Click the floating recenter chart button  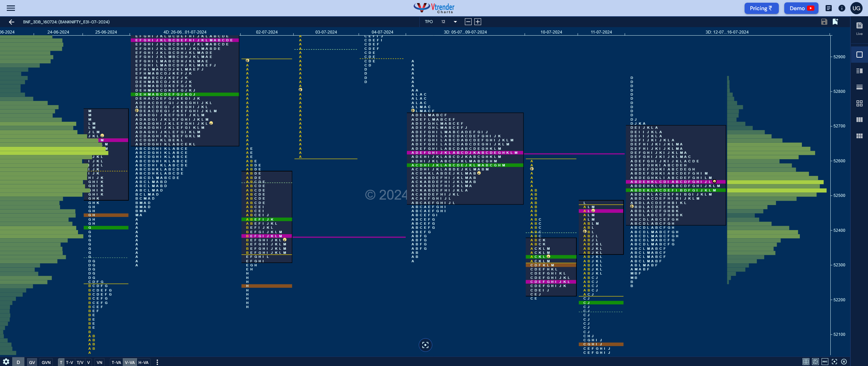426,345
